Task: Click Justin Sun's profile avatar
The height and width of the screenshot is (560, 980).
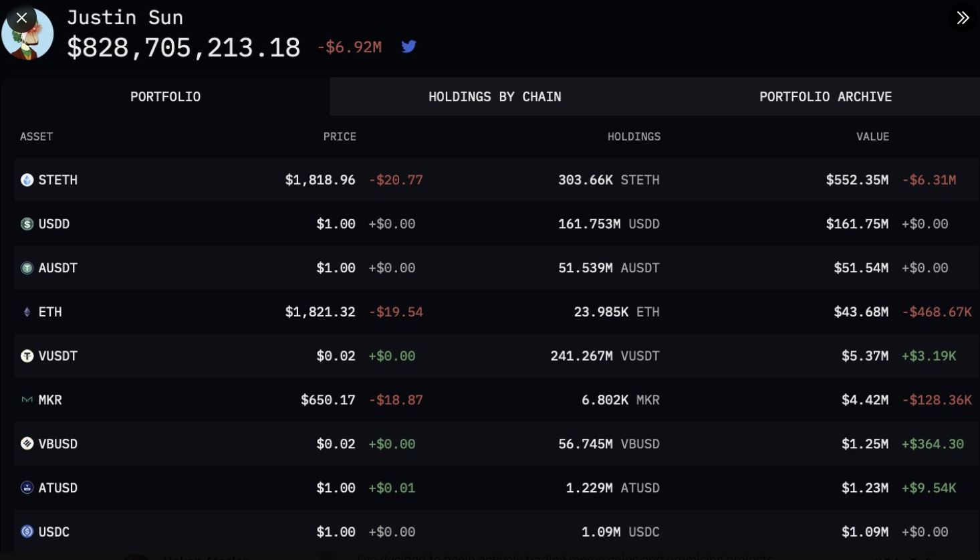Action: [27, 35]
